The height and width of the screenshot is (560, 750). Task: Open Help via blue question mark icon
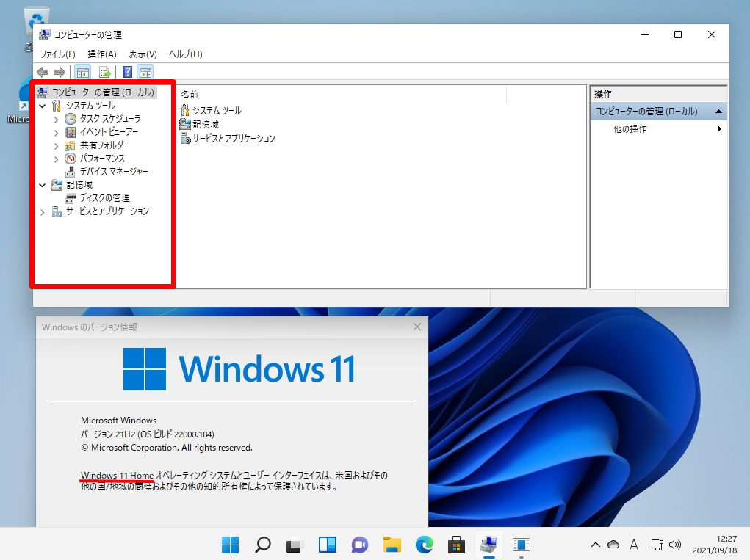[x=127, y=72]
